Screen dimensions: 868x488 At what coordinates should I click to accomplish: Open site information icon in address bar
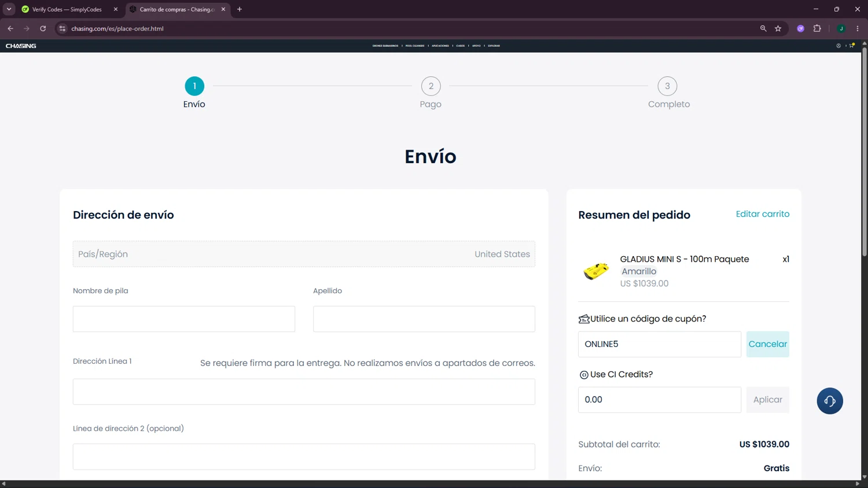pos(62,28)
